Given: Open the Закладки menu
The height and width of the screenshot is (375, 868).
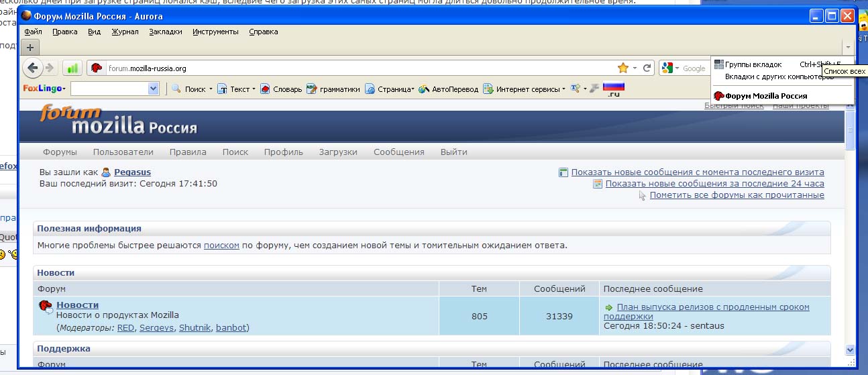Looking at the screenshot, I should 166,32.
